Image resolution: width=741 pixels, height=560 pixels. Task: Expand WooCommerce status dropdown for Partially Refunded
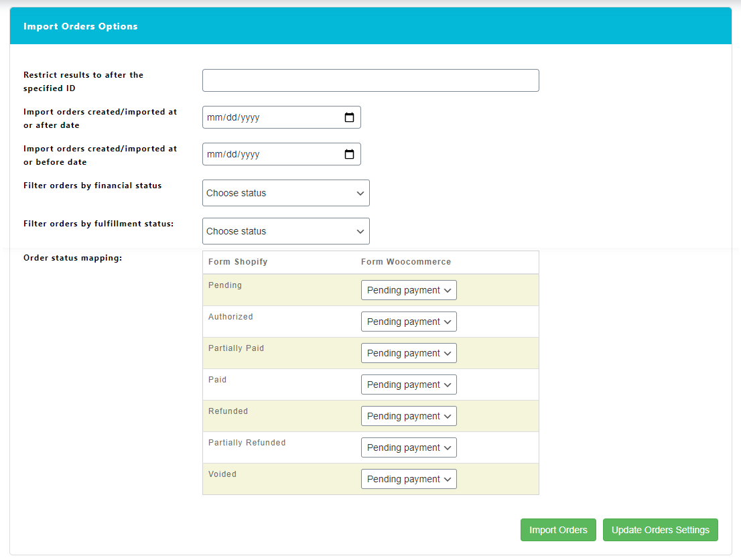409,447
